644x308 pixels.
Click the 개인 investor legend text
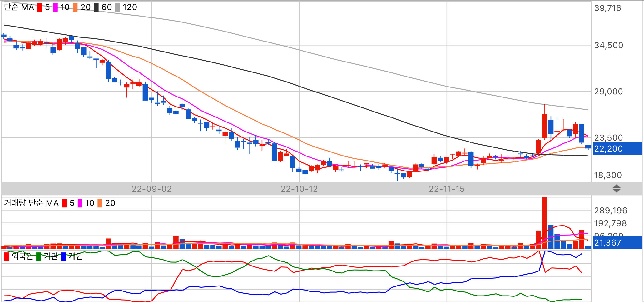(76, 256)
